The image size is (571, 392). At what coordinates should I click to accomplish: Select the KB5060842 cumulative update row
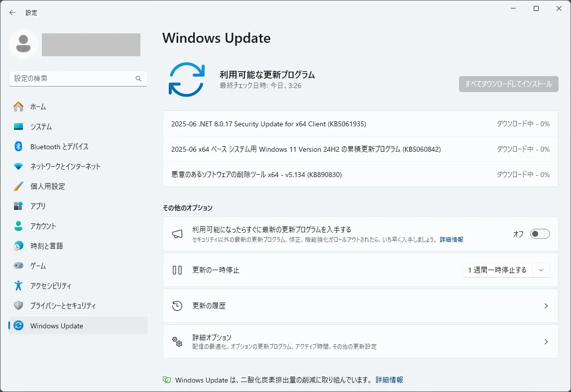click(x=360, y=149)
